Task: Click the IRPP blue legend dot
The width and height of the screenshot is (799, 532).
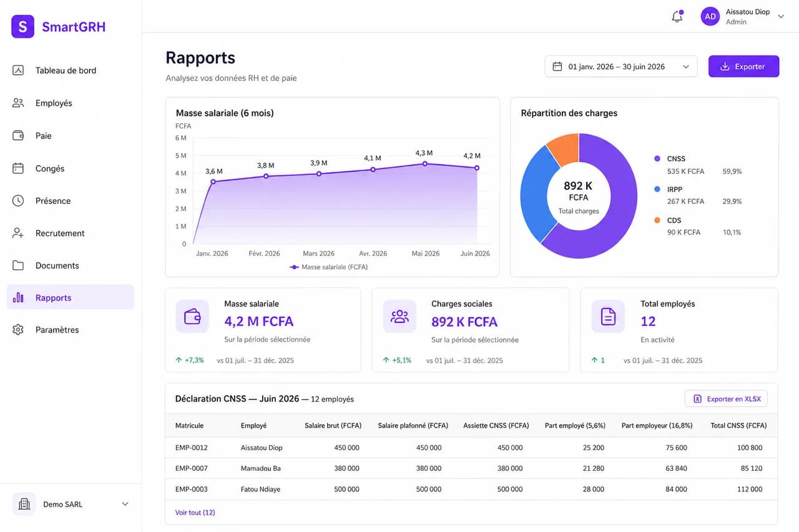Action: (x=657, y=189)
